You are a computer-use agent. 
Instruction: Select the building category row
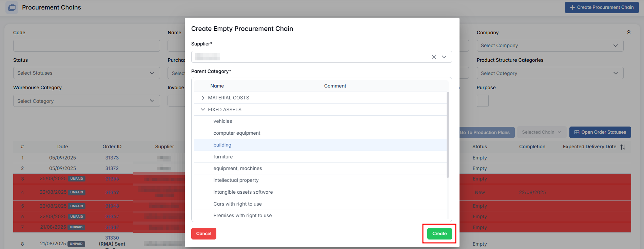point(222,145)
